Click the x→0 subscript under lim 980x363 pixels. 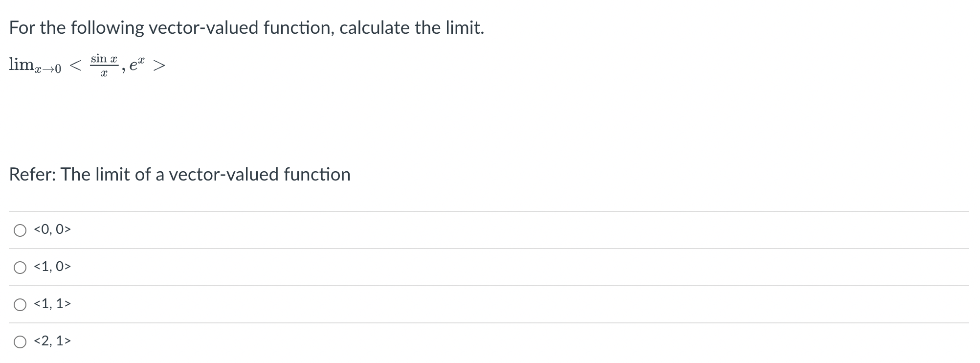point(47,69)
